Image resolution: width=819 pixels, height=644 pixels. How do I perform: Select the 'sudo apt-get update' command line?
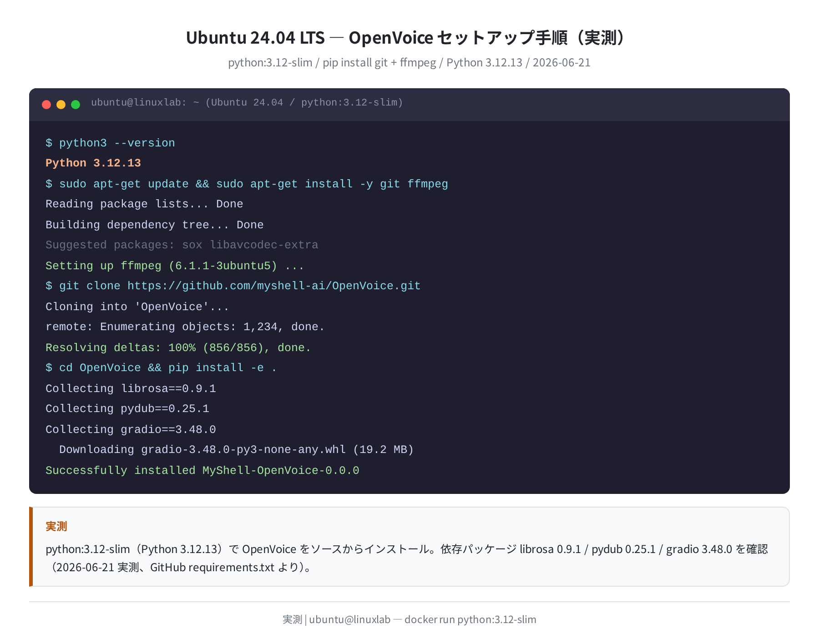pyautogui.click(x=247, y=184)
